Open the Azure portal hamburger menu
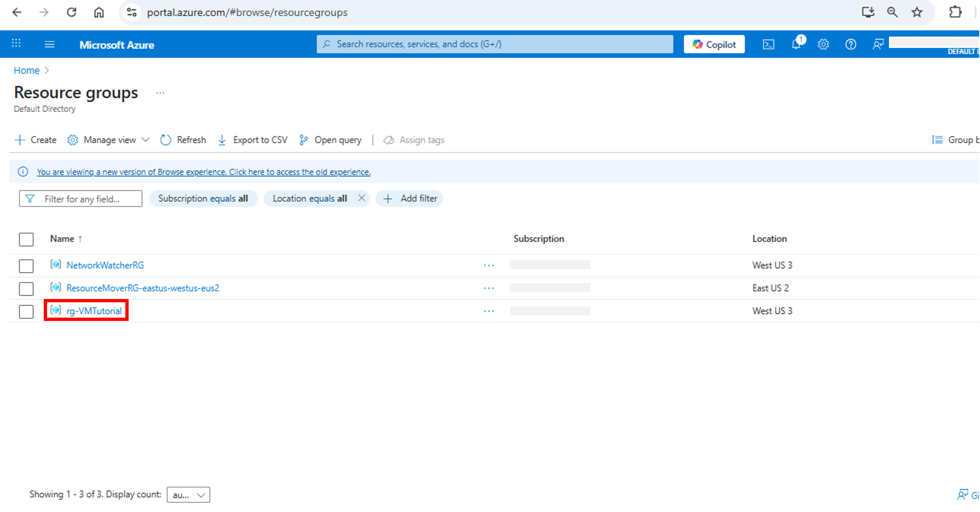 [49, 44]
